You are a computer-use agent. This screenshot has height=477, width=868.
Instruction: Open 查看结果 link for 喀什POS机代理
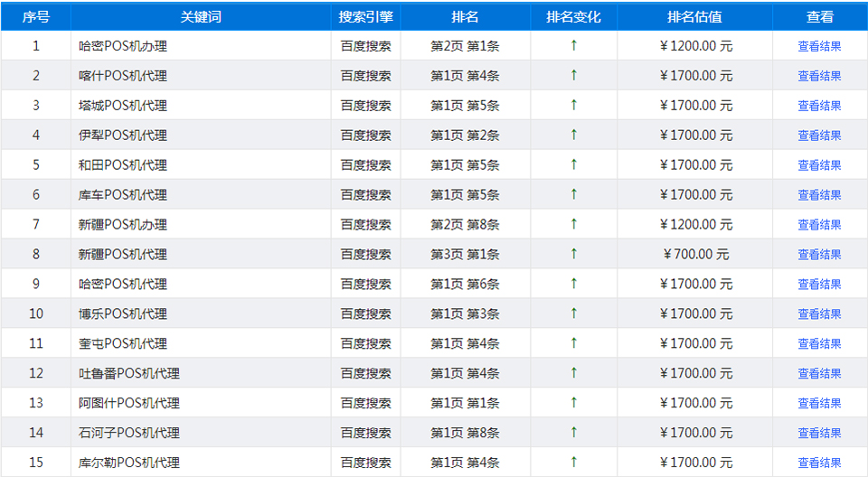coord(819,76)
